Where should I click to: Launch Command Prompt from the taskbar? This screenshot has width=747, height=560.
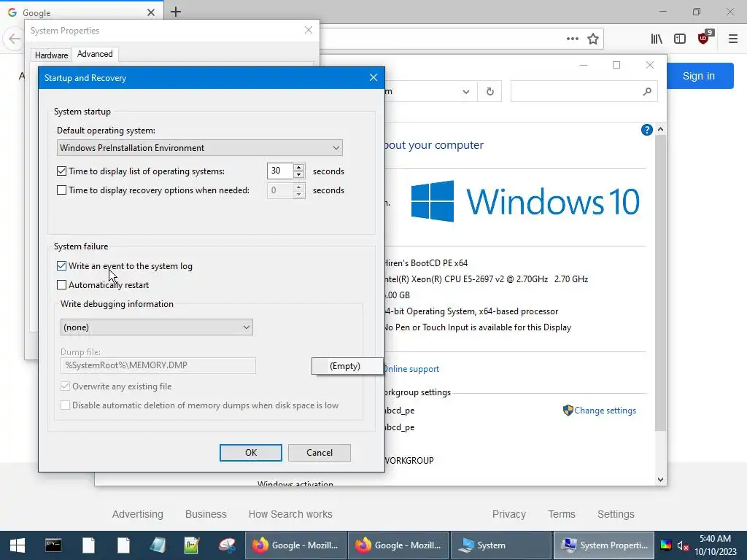tap(53, 545)
